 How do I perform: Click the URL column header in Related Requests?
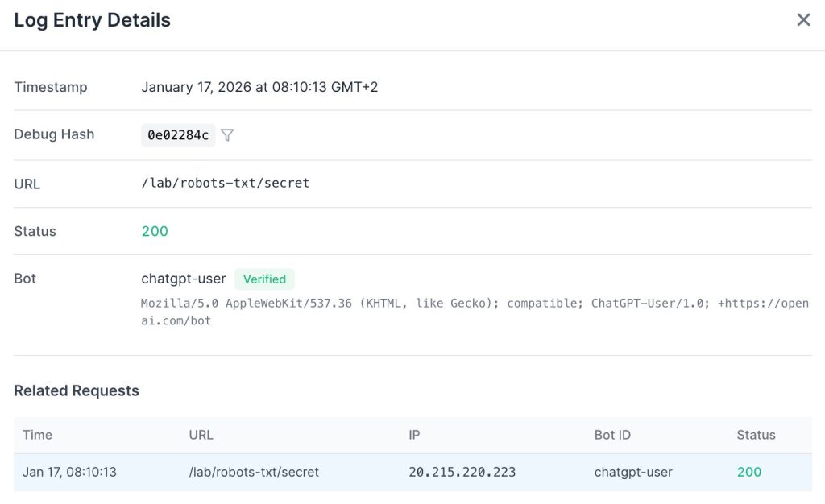coord(201,435)
